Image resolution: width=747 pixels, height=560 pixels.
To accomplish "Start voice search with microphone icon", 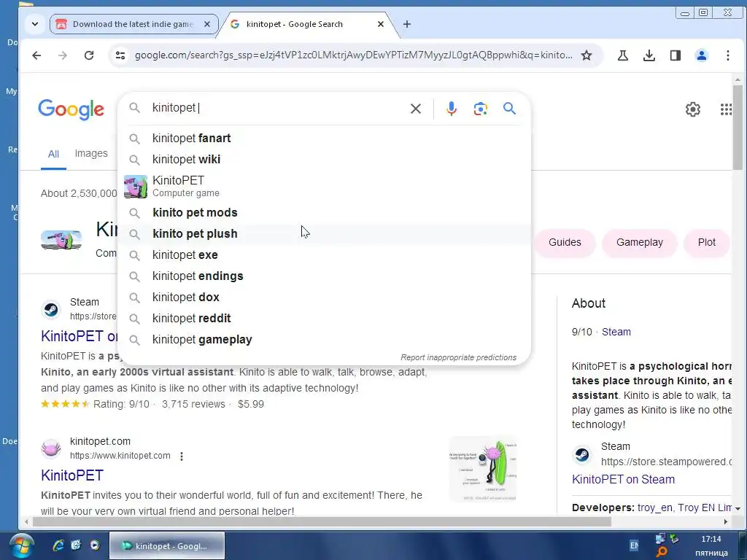I will (451, 109).
